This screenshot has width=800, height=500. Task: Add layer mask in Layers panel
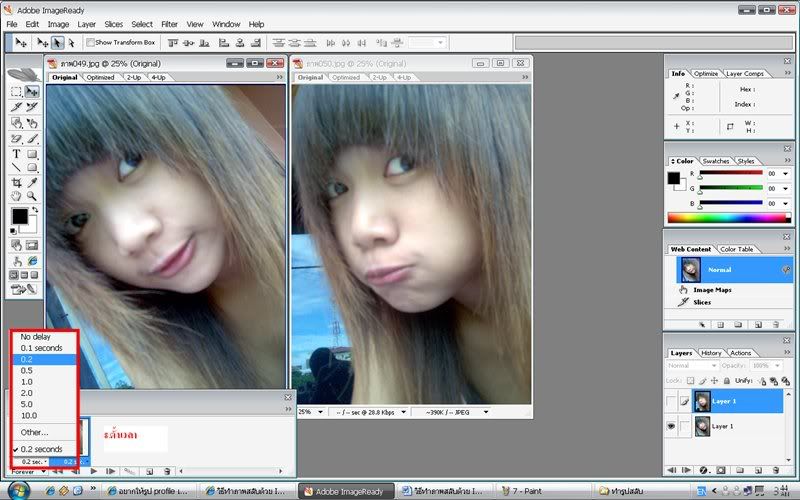(x=721, y=470)
